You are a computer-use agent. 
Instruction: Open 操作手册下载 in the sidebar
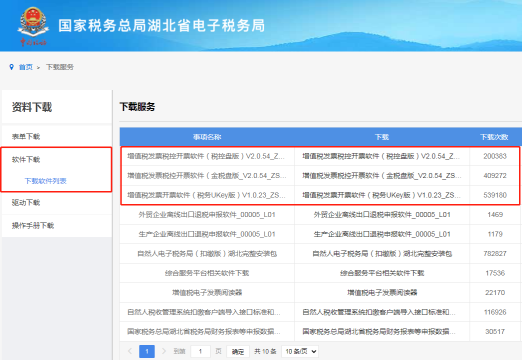click(33, 226)
